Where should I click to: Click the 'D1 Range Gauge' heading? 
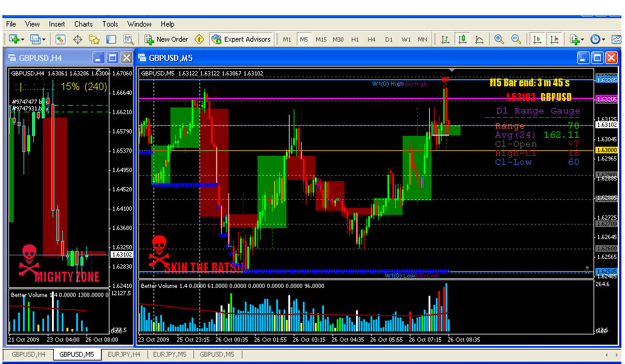pyautogui.click(x=538, y=111)
